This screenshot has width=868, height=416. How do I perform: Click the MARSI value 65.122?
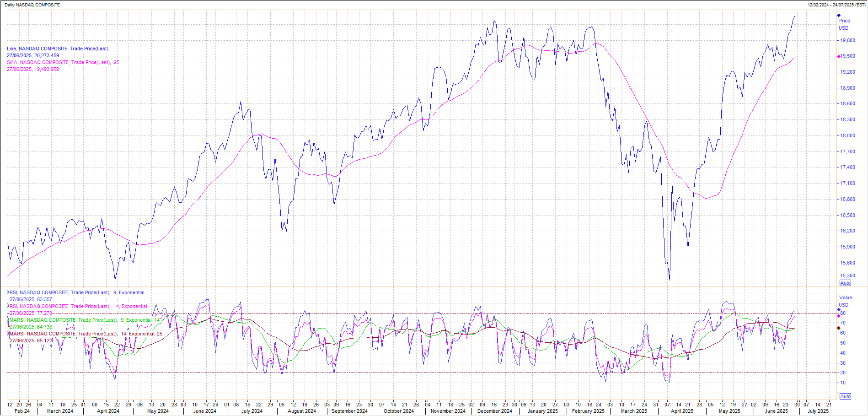tap(45, 340)
